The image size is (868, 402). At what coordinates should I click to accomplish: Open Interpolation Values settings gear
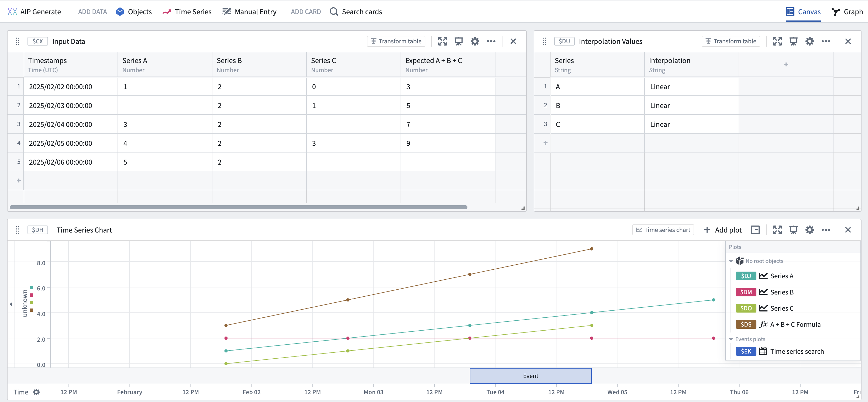[x=810, y=41]
